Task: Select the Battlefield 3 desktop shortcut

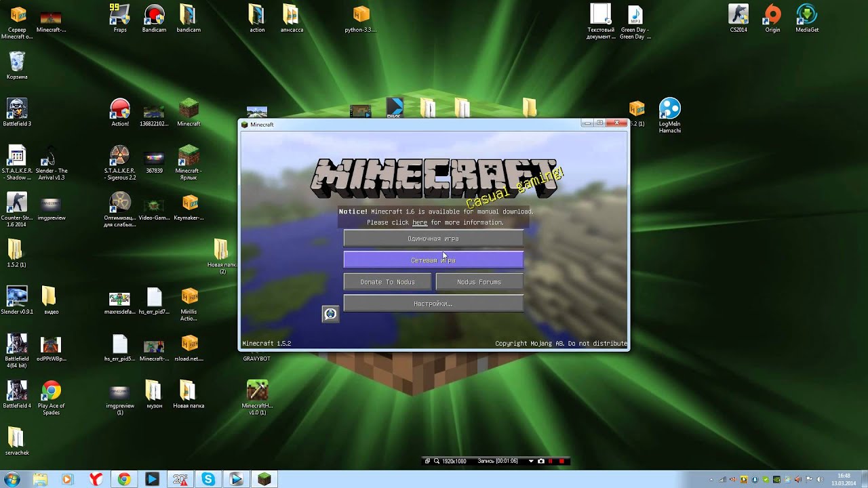Action: click(17, 113)
